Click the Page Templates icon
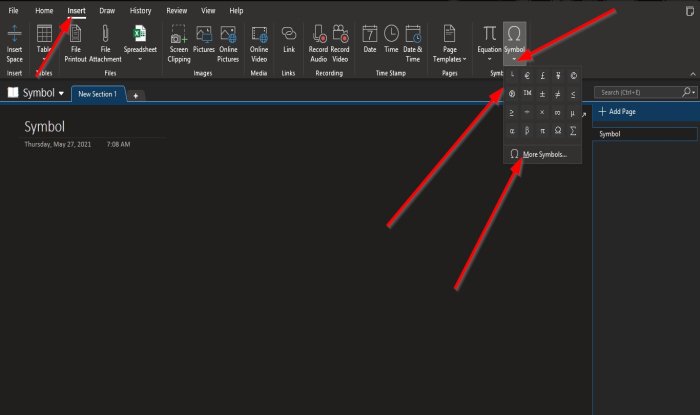 pos(449,34)
